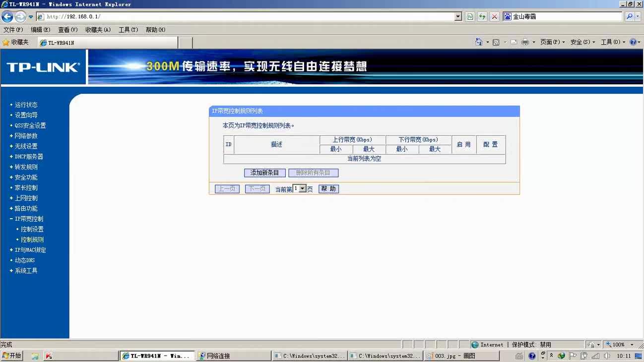Image resolution: width=644 pixels, height=362 pixels.
Task: Click the compatibility view icon
Action: (470, 17)
